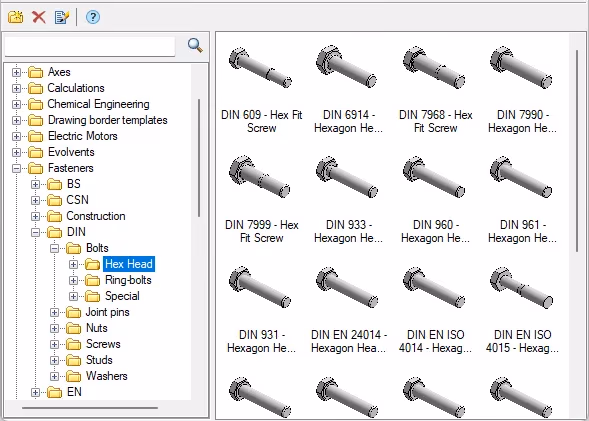
Task: Click the edit properties toolbar icon
Action: pyautogui.click(x=62, y=17)
